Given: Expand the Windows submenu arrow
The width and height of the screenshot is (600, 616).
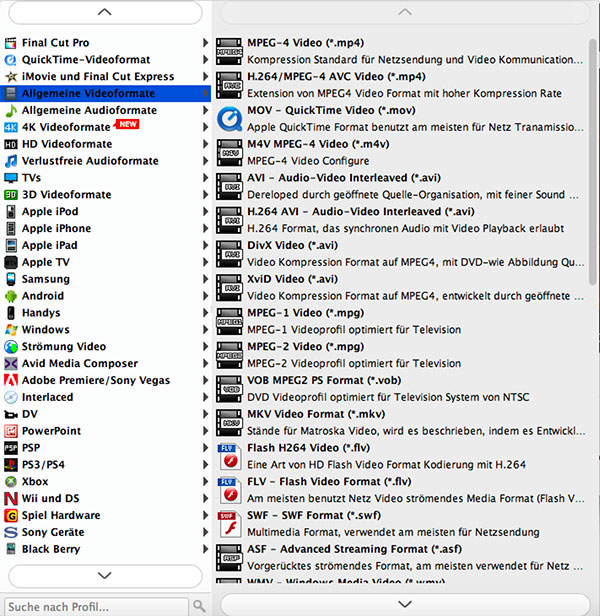Looking at the screenshot, I should (x=205, y=330).
